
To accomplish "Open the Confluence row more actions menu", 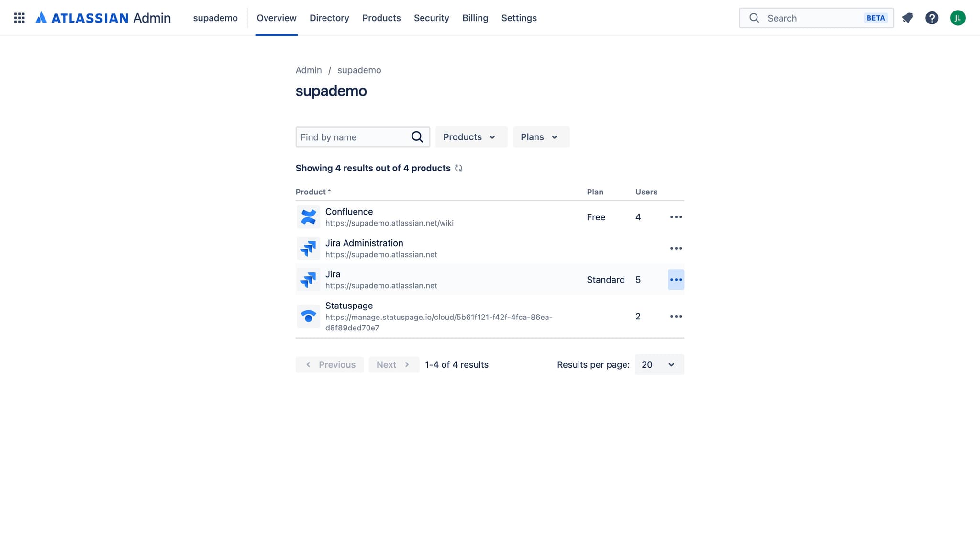I will 676,217.
